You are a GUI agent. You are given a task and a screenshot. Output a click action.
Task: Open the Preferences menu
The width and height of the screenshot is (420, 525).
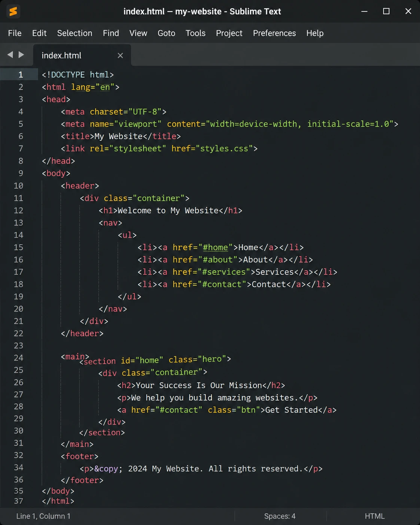(274, 33)
